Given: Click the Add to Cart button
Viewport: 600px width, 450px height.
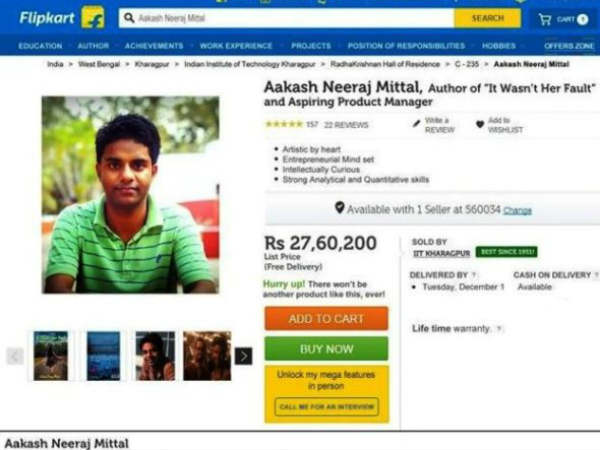Looking at the screenshot, I should pos(326,318).
